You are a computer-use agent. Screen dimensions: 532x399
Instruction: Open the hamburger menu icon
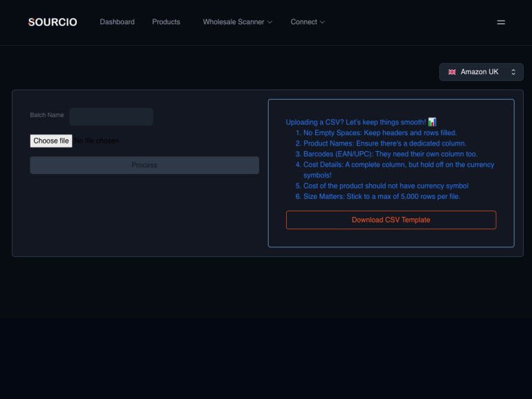tap(501, 22)
